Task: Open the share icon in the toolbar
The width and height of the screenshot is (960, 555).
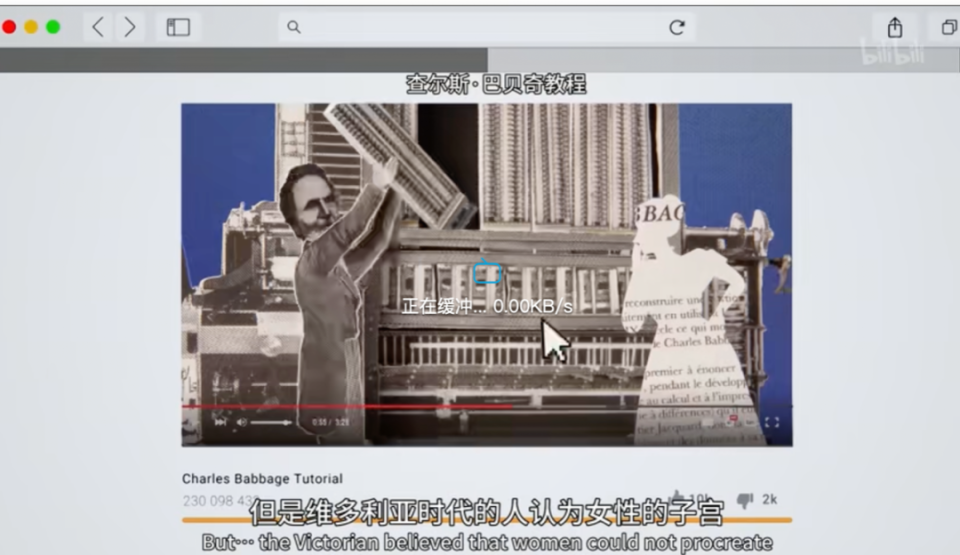Action: tap(894, 27)
